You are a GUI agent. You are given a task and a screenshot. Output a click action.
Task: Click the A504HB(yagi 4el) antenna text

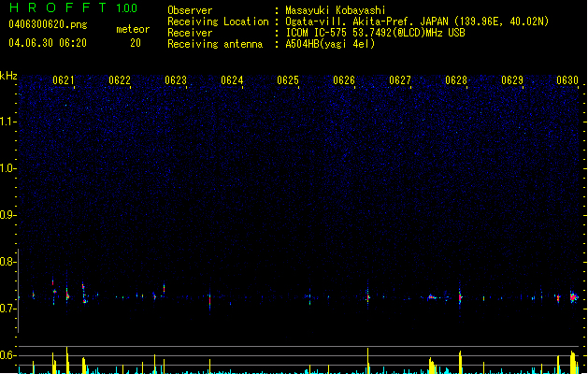330,44
